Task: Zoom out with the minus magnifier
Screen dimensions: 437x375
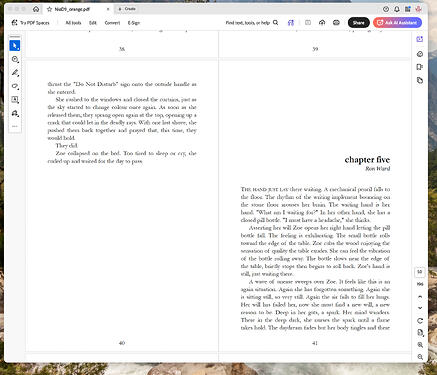Action: (420, 357)
